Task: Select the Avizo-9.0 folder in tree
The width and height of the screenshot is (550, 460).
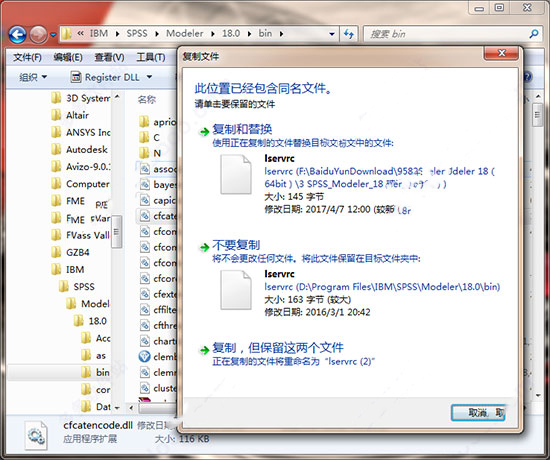Action: coord(81,166)
